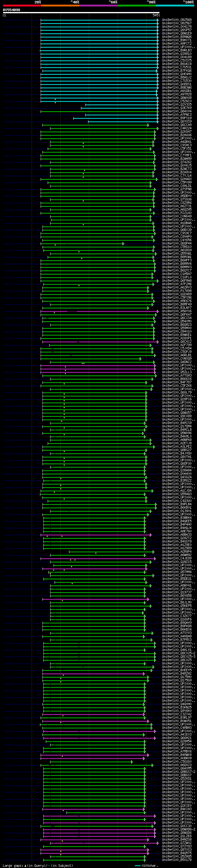
Task: Select the UniRef100_Q0E4H0 label
Action: pos(176,74)
